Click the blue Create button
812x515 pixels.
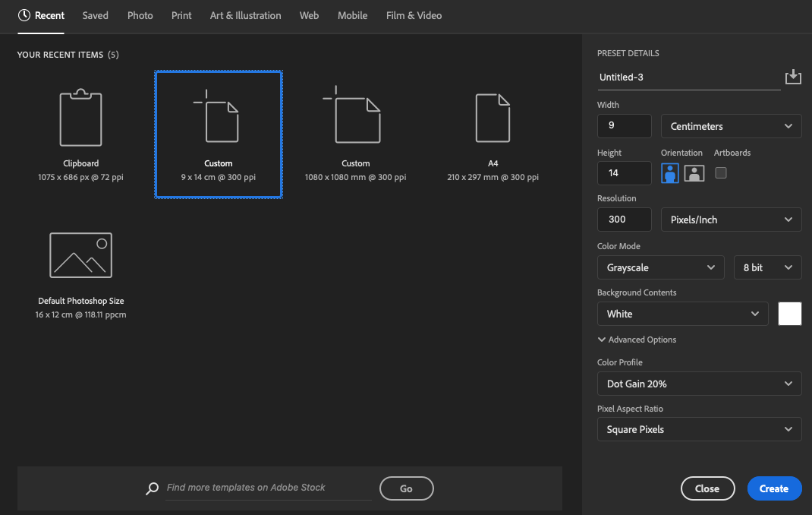(773, 488)
